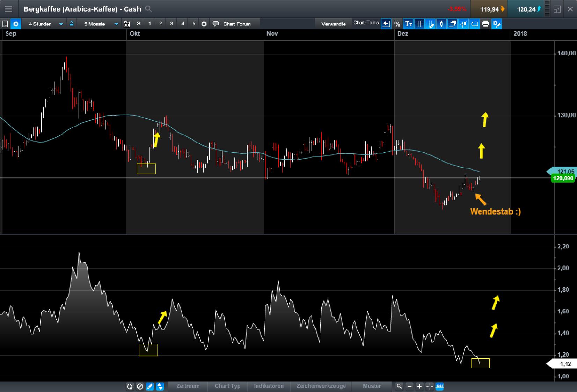The height and width of the screenshot is (392, 577).
Task: Close the chart window
Action: [570, 9]
